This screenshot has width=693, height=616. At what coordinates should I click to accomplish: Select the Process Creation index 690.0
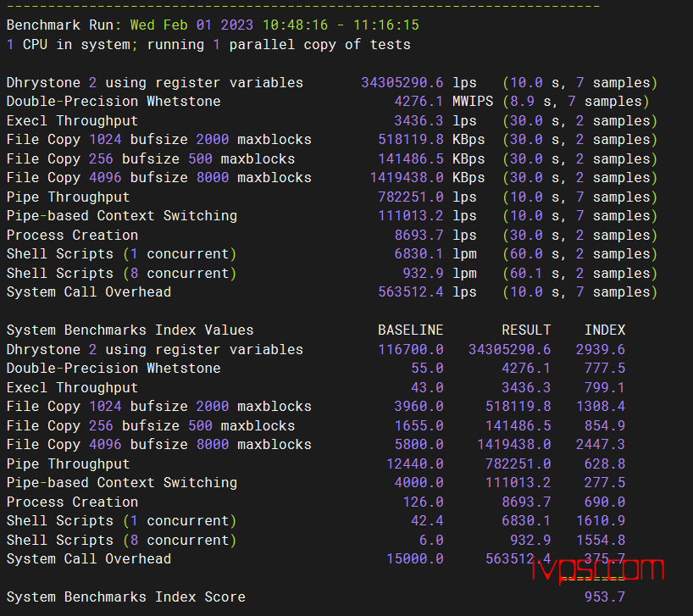click(605, 502)
